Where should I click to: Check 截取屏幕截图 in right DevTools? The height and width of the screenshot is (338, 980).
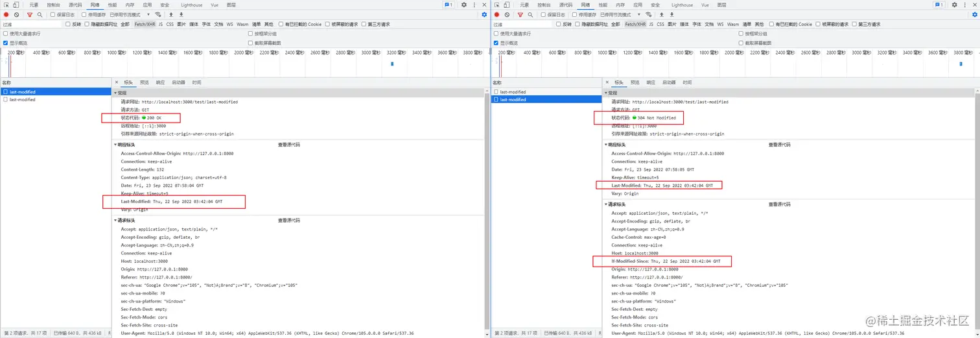(x=741, y=43)
